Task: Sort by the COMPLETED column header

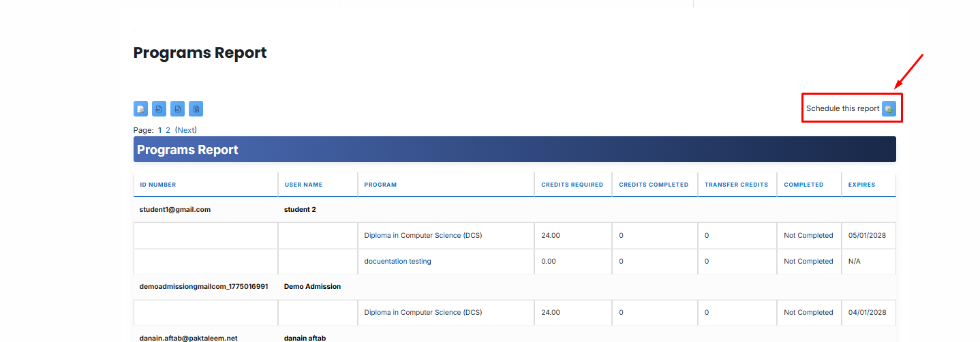Action: [803, 185]
